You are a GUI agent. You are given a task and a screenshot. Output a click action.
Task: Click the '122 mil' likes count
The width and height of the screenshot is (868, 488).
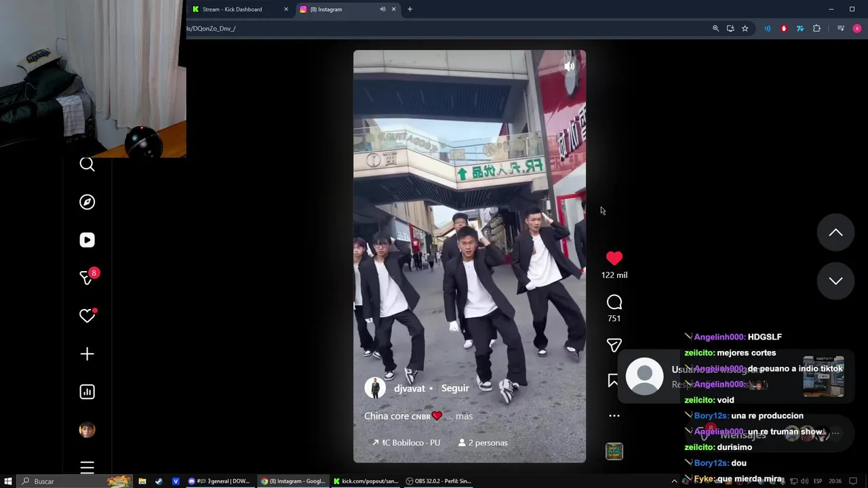coord(614,275)
